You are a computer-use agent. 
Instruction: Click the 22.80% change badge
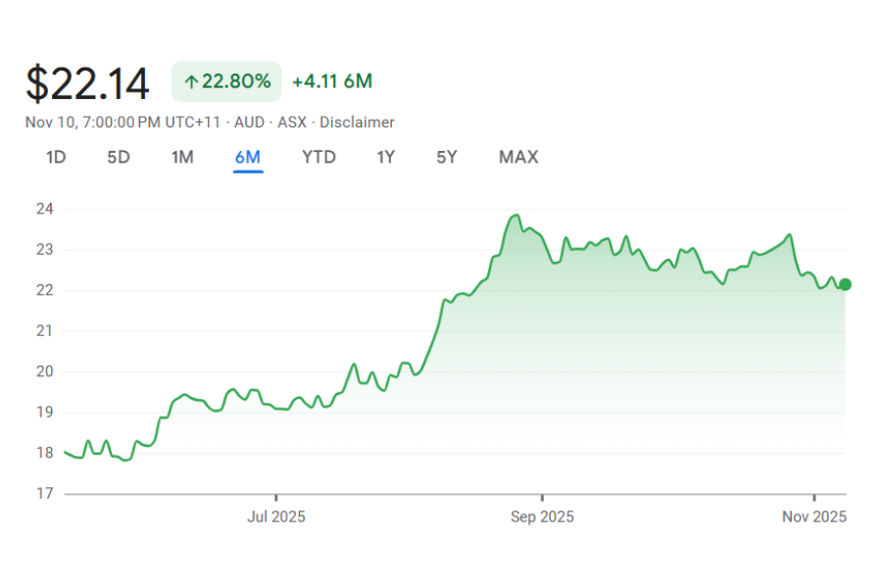[226, 81]
